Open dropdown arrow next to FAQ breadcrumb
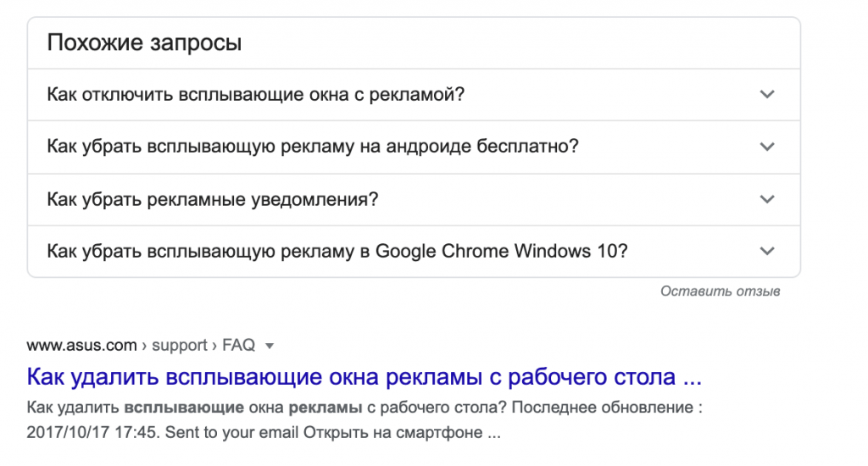Screen dimensions: 868x466 (x=270, y=347)
